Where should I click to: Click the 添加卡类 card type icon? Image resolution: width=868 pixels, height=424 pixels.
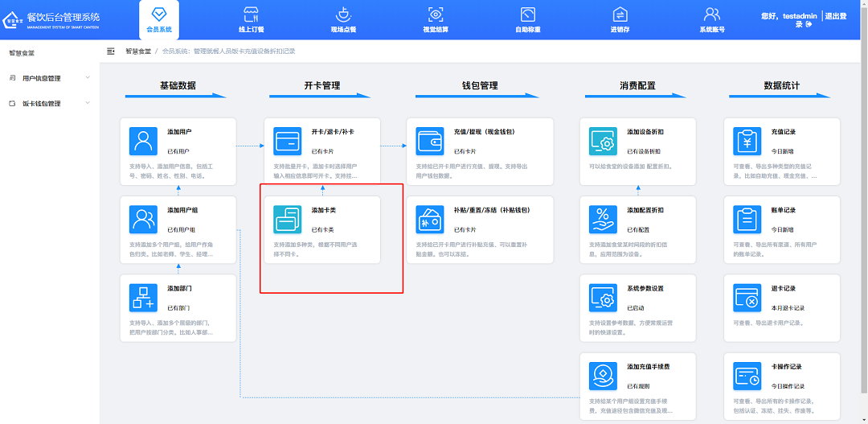[288, 219]
